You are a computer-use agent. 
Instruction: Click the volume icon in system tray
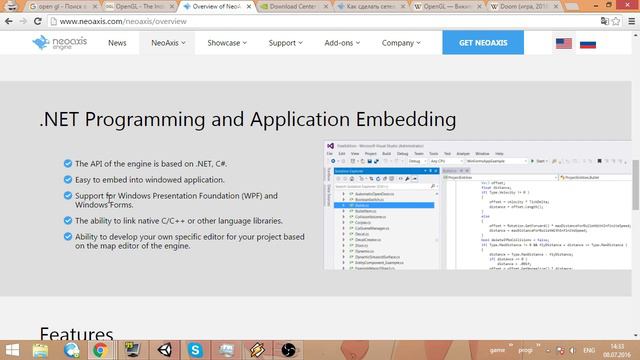[573, 350]
